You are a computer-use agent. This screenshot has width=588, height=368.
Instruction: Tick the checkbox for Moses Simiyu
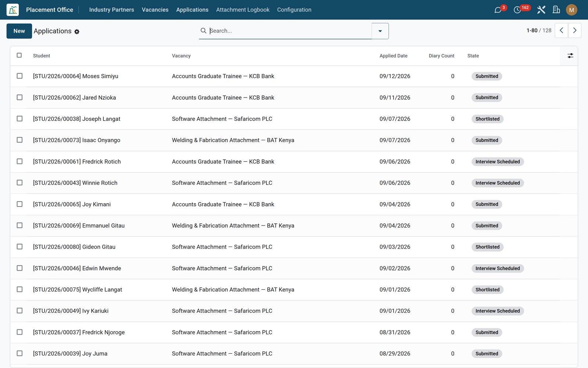[19, 76]
